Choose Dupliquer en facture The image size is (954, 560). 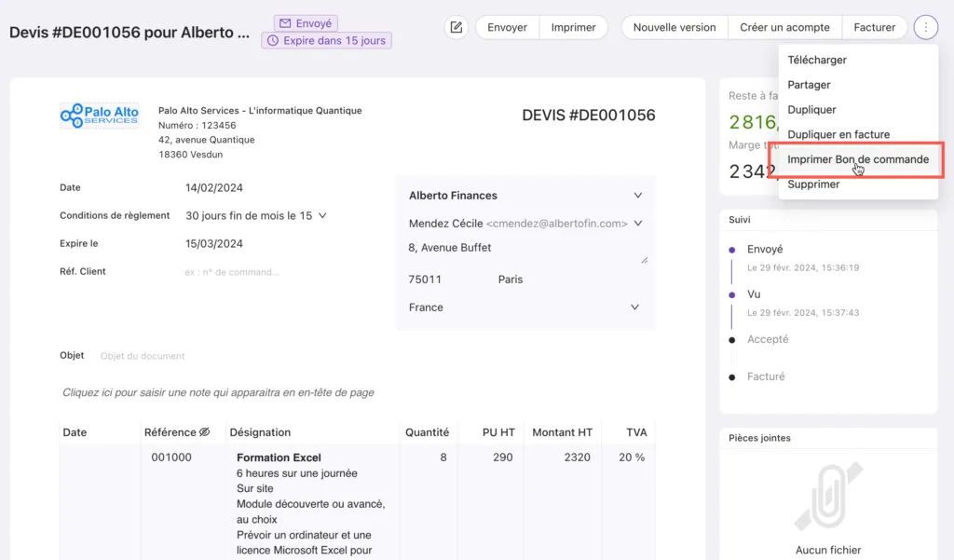858,134
